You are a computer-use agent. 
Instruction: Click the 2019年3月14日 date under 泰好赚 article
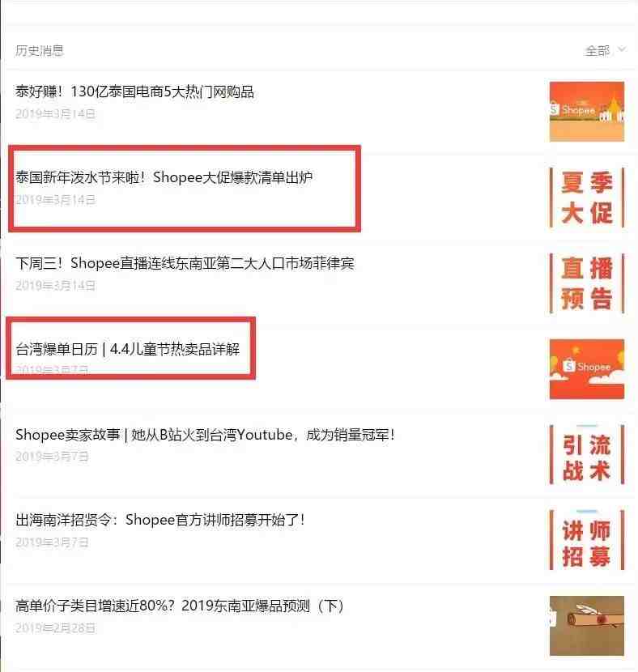(55, 113)
